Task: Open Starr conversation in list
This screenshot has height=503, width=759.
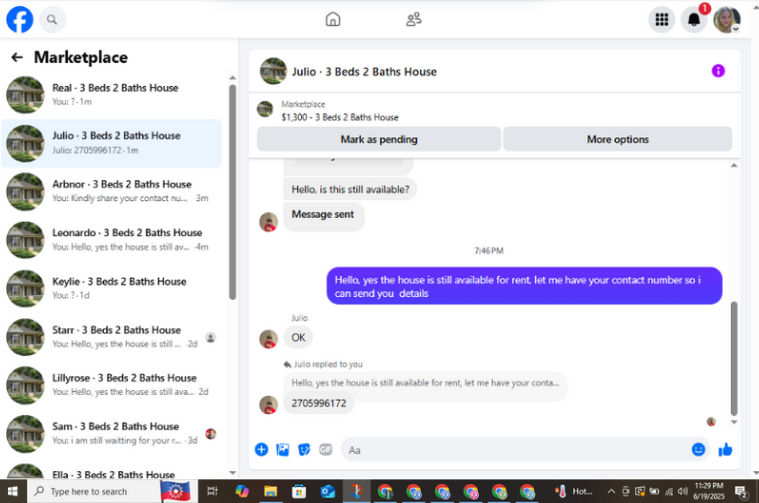Action: click(x=112, y=336)
